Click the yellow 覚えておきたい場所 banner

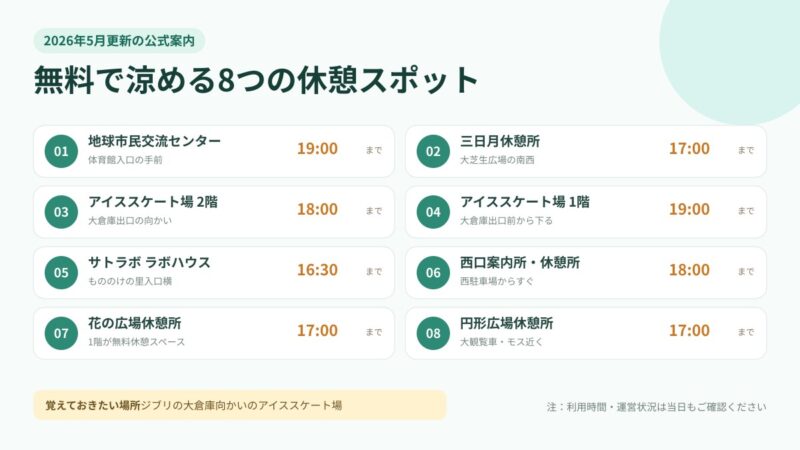[240, 405]
